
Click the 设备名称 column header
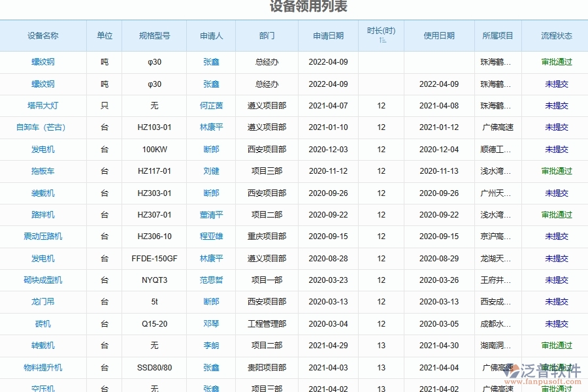[43, 36]
